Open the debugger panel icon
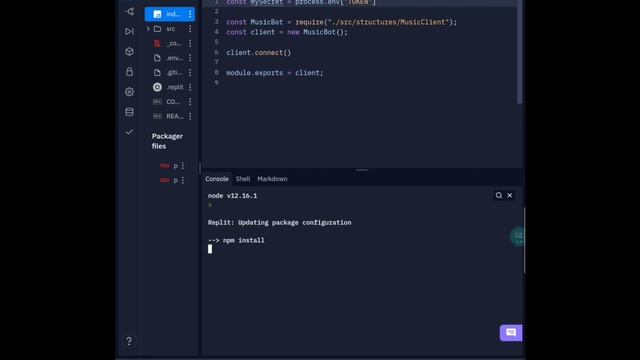 coord(129,31)
